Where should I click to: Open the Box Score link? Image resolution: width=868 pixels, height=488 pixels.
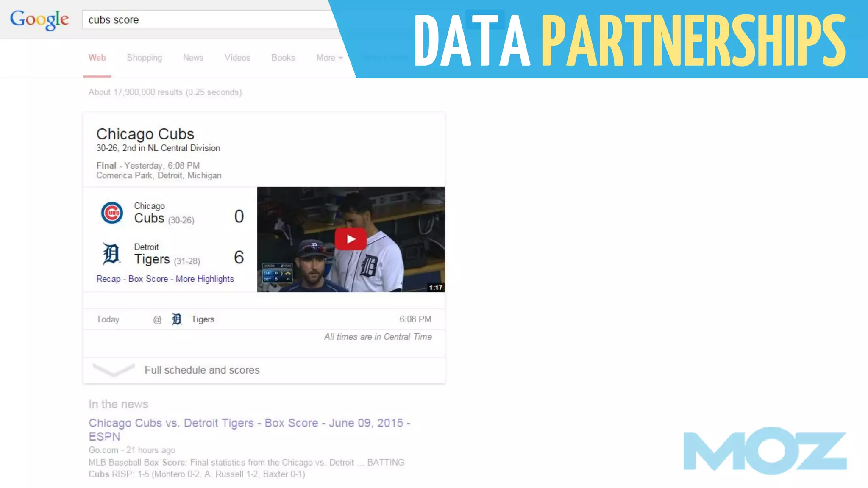pos(148,279)
